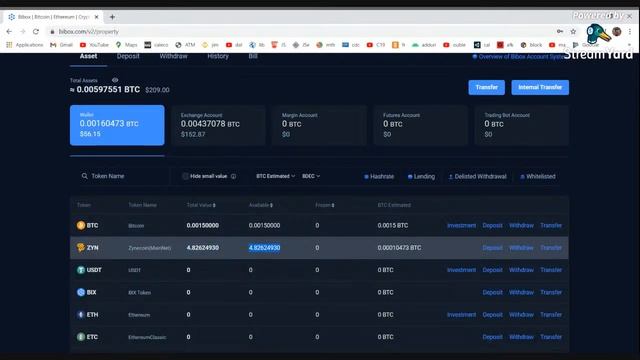This screenshot has height=360, width=640.
Task: Click Transfer in the ZYN row
Action: tap(551, 248)
